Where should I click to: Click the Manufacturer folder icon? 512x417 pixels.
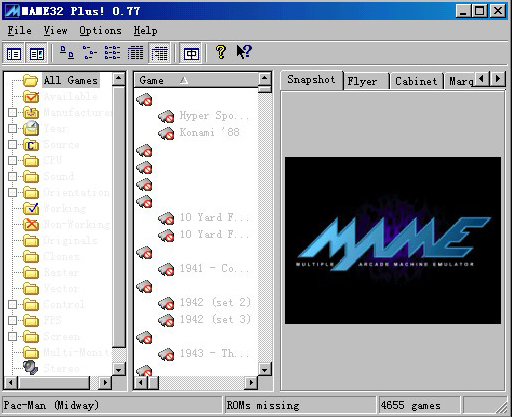pyautogui.click(x=31, y=112)
